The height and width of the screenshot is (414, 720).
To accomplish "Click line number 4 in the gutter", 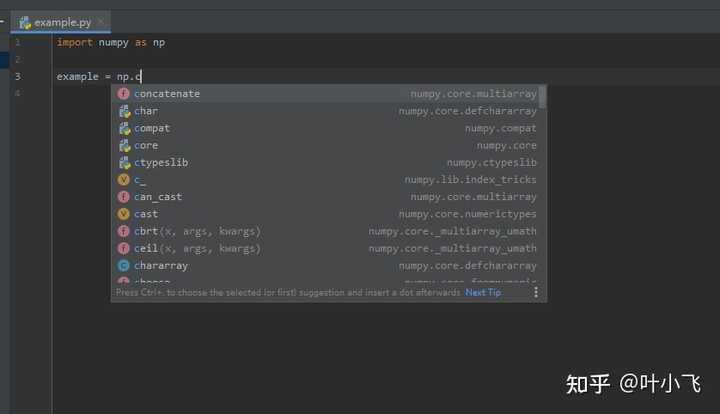I will (17, 93).
